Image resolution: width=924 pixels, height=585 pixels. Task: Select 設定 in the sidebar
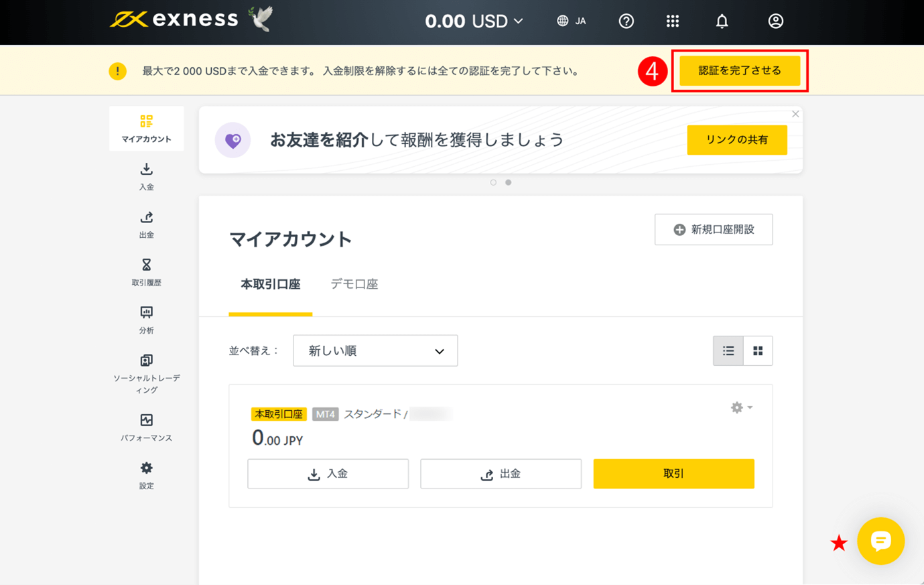[146, 475]
